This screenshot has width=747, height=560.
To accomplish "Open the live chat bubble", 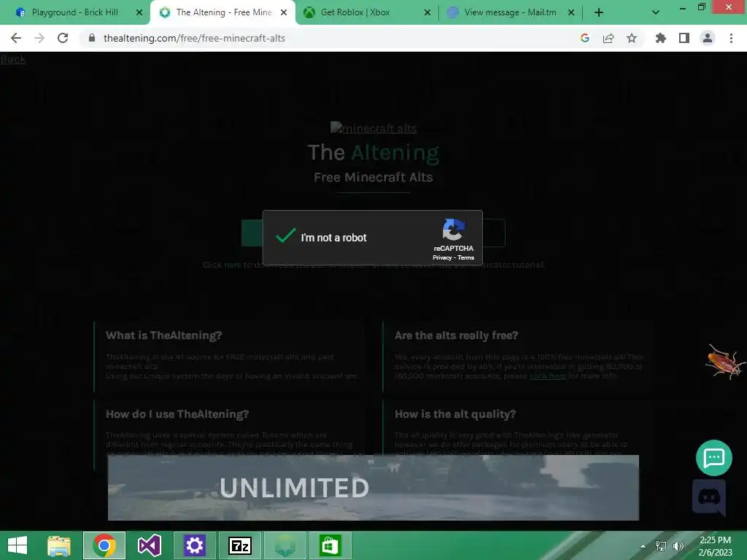I will pos(713,458).
